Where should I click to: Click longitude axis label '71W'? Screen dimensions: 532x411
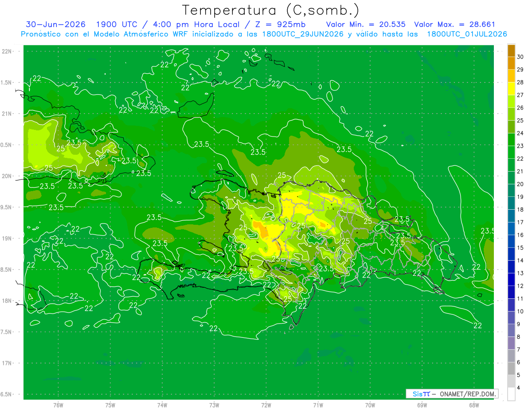point(318,405)
